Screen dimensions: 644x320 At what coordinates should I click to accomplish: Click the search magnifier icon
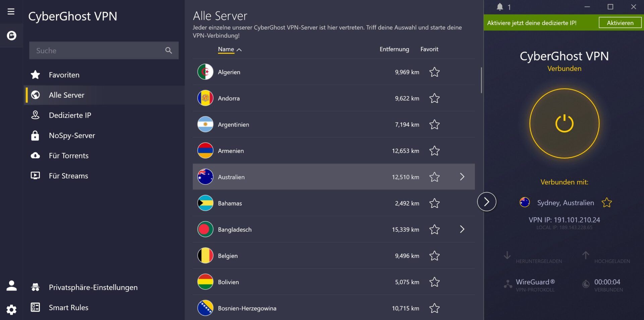pyautogui.click(x=169, y=50)
